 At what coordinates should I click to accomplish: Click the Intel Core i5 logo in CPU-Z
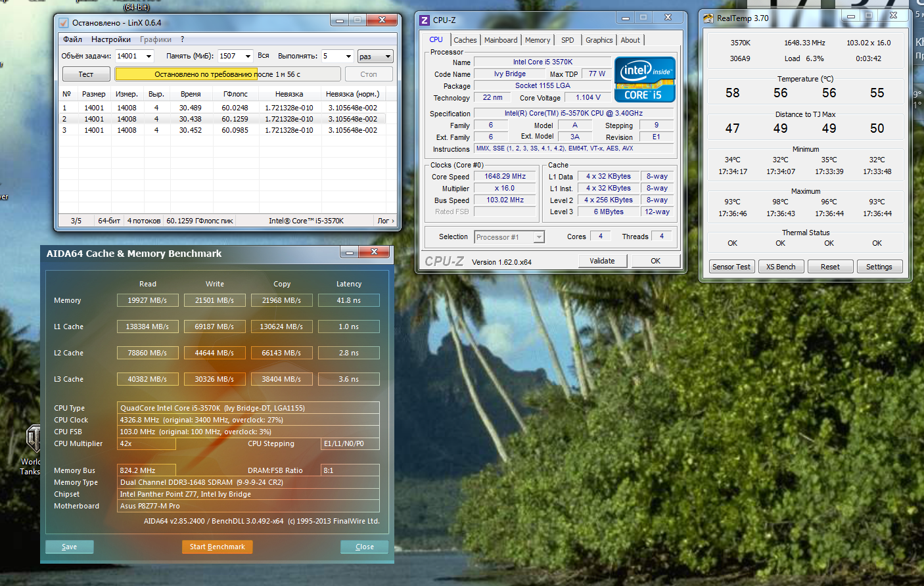644,79
